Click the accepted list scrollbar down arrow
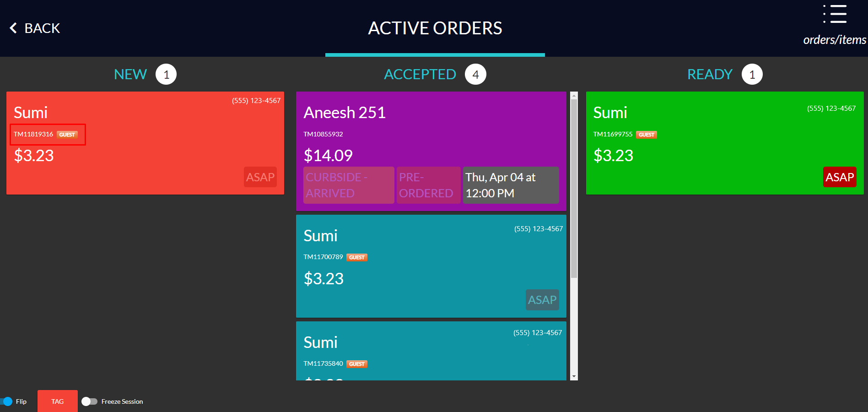The height and width of the screenshot is (412, 868). click(574, 376)
